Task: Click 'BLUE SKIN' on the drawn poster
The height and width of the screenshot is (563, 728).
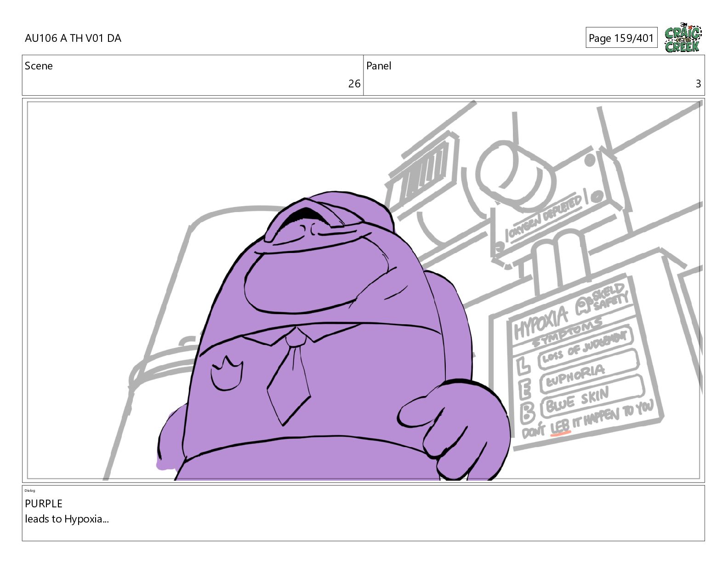Action: click(578, 401)
